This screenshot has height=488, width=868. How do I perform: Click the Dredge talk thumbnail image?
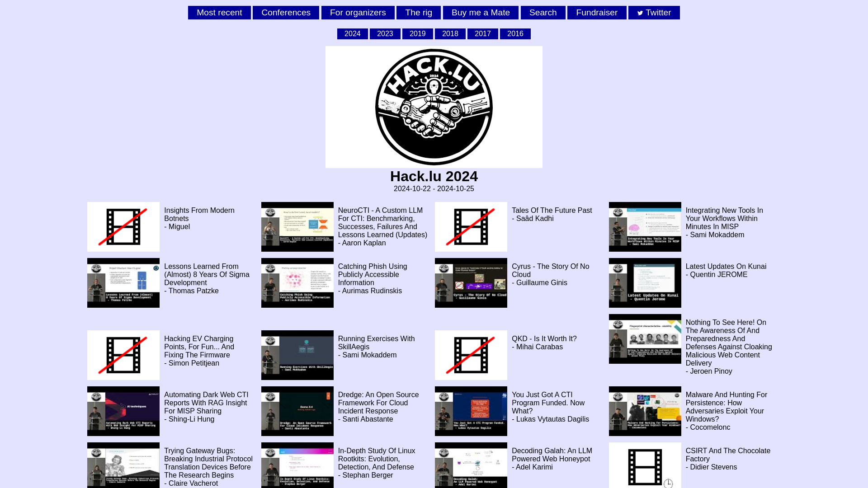click(297, 411)
